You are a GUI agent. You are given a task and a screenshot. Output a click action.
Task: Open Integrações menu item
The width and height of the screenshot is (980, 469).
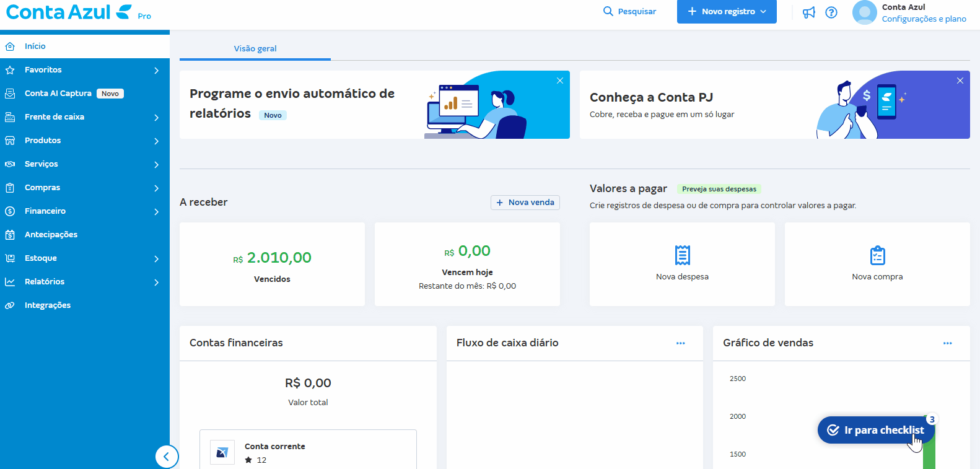coord(85,305)
